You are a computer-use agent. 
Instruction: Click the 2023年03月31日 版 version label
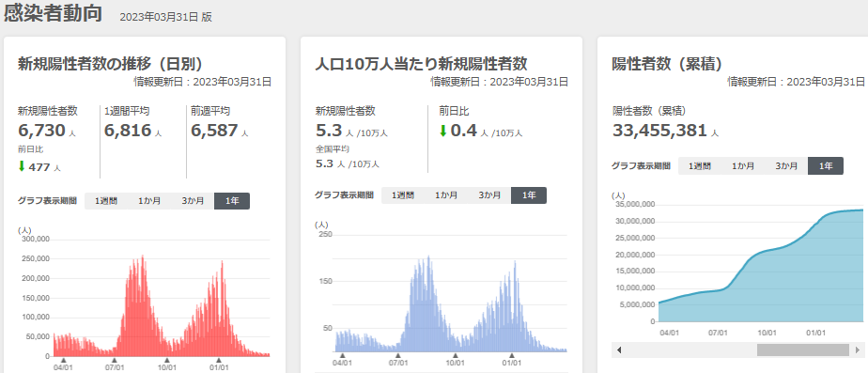165,17
